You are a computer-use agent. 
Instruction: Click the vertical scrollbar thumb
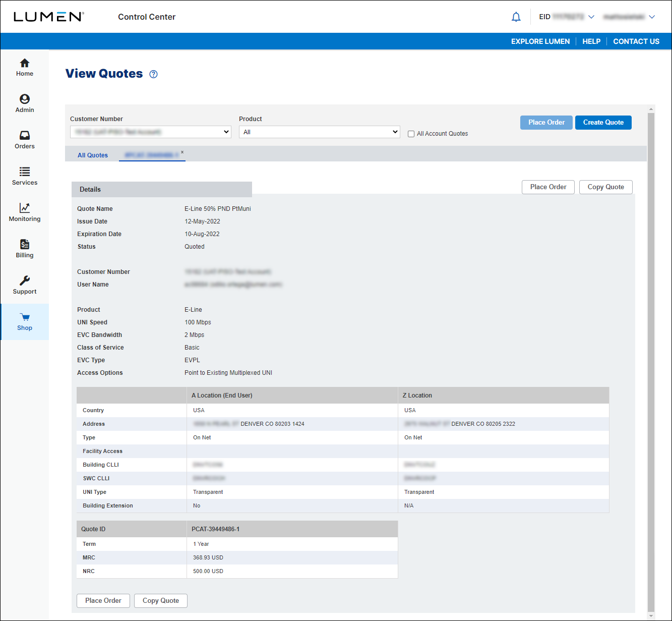[651, 361]
